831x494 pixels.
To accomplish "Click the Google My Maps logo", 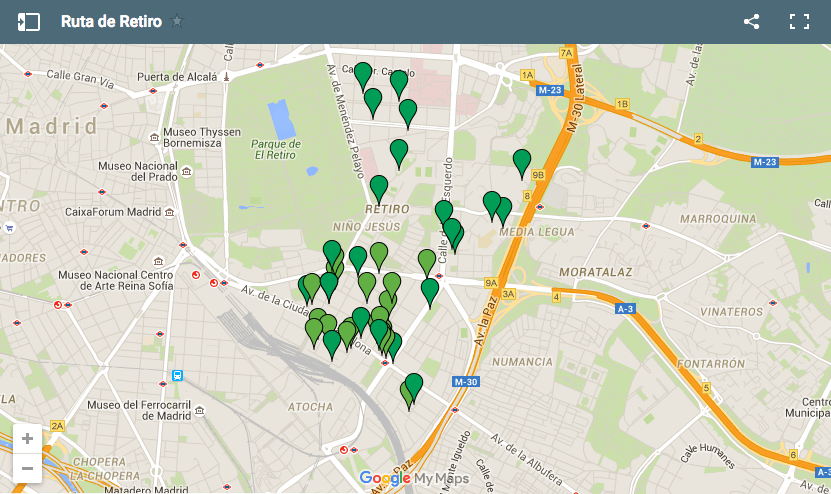I will [x=414, y=479].
